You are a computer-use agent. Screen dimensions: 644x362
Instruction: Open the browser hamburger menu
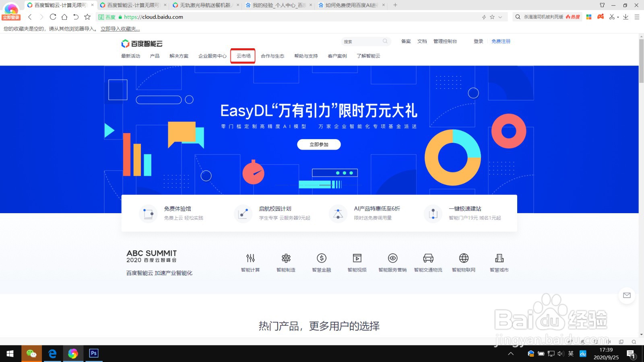(x=637, y=17)
